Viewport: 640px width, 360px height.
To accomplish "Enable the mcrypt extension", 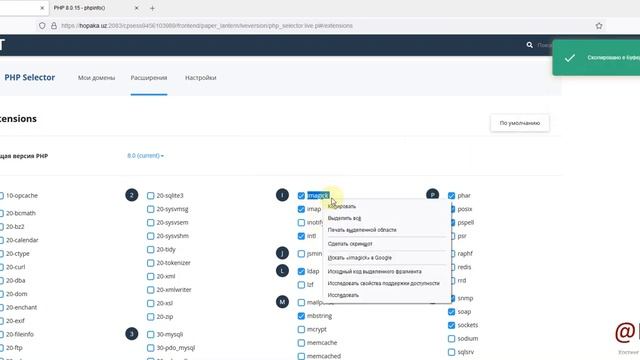I will (301, 329).
